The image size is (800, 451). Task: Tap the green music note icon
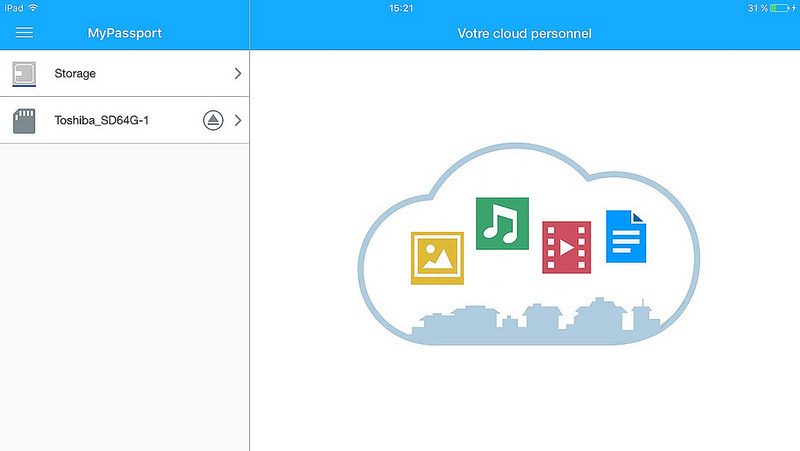(502, 223)
